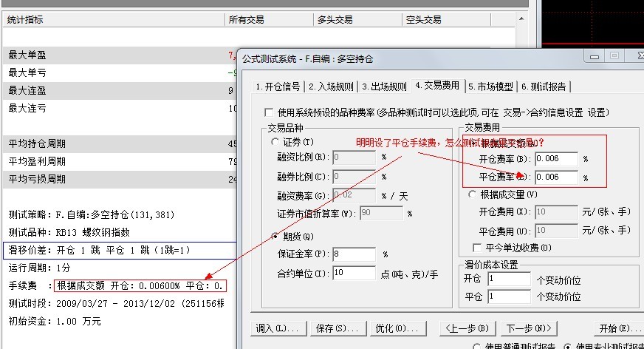This screenshot has height=349, width=644.
Task: Switch to the 1.开仓信号 tab
Action: [x=278, y=87]
